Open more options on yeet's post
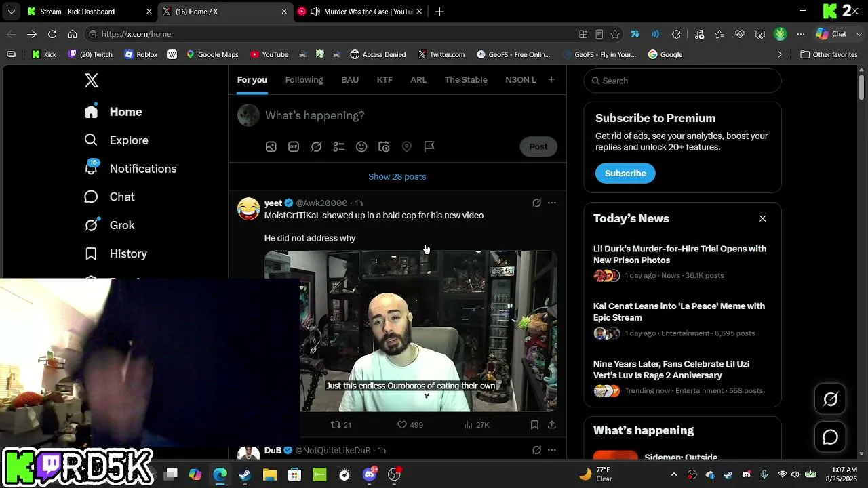868x488 pixels. [x=552, y=203]
